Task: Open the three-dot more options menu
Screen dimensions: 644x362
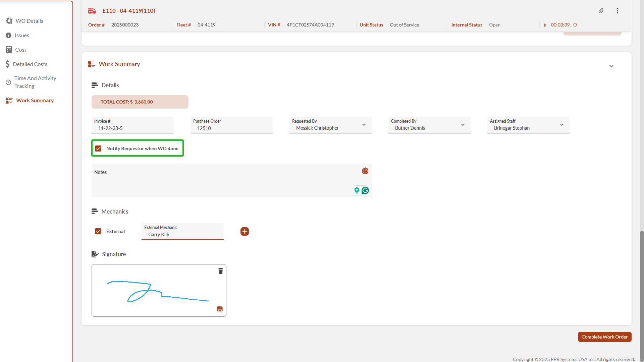Action: [x=617, y=11]
